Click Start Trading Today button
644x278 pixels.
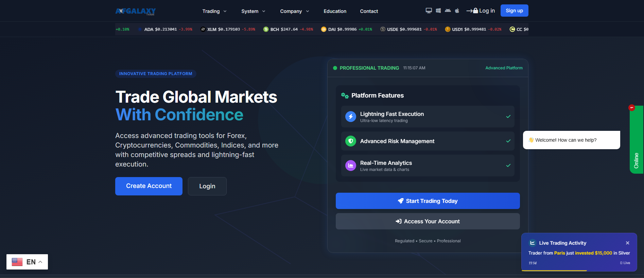(428, 201)
